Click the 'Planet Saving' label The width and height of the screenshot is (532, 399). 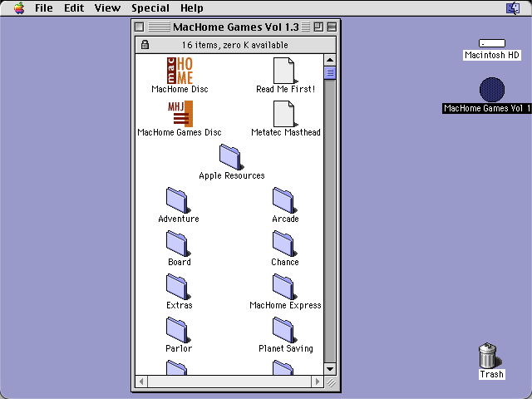click(286, 348)
